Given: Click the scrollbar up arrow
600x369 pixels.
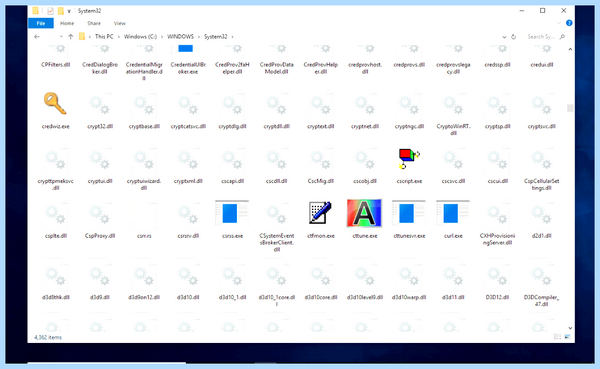Looking at the screenshot, I should pyautogui.click(x=570, y=49).
